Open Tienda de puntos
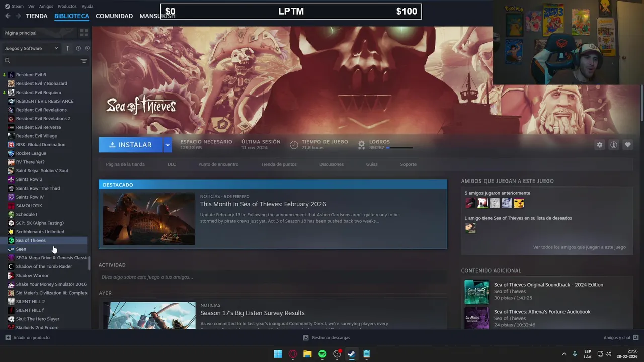 pyautogui.click(x=279, y=164)
